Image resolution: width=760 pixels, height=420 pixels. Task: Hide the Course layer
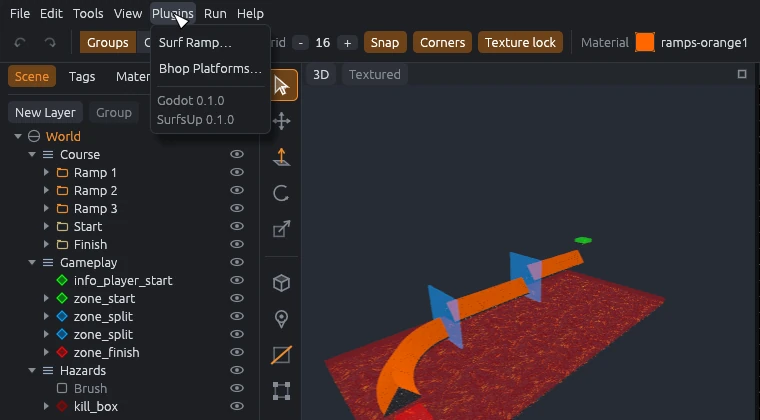(237, 154)
